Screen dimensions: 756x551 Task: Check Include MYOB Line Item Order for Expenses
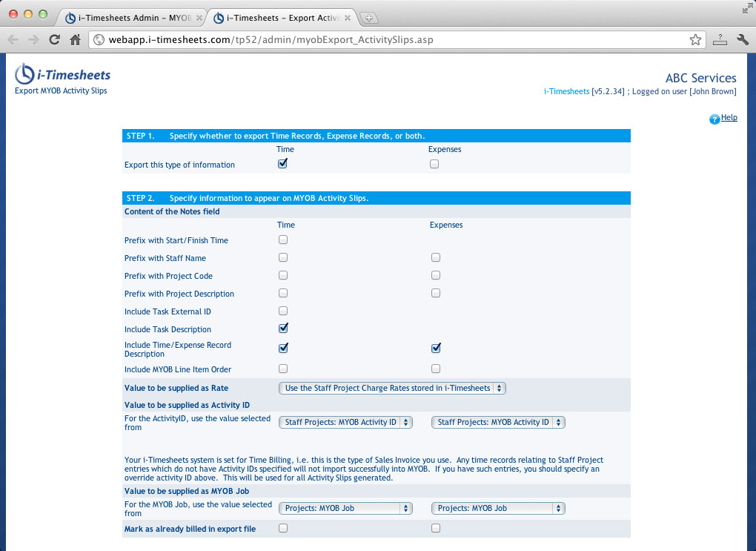(x=436, y=369)
